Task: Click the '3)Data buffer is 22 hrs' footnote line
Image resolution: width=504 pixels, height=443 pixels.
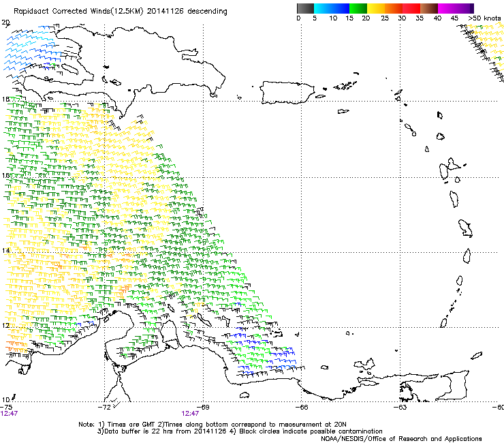Action: point(240,431)
